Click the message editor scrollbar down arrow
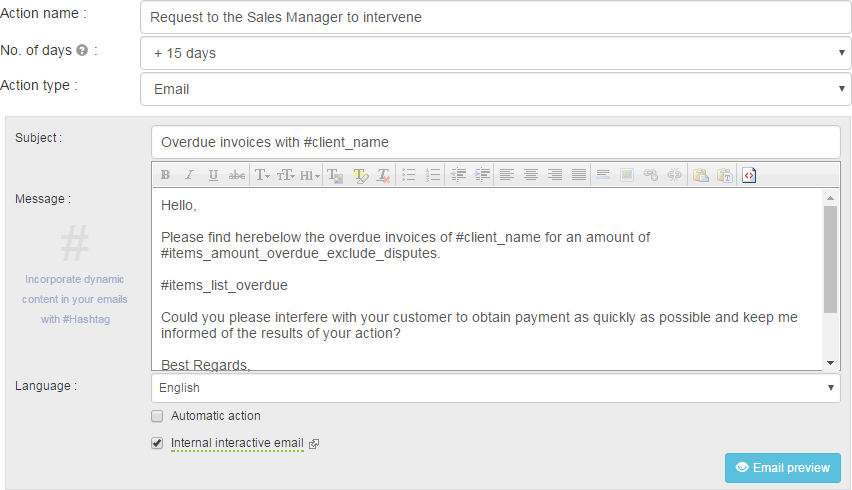Screen dimensions: 852x490 coord(830,362)
